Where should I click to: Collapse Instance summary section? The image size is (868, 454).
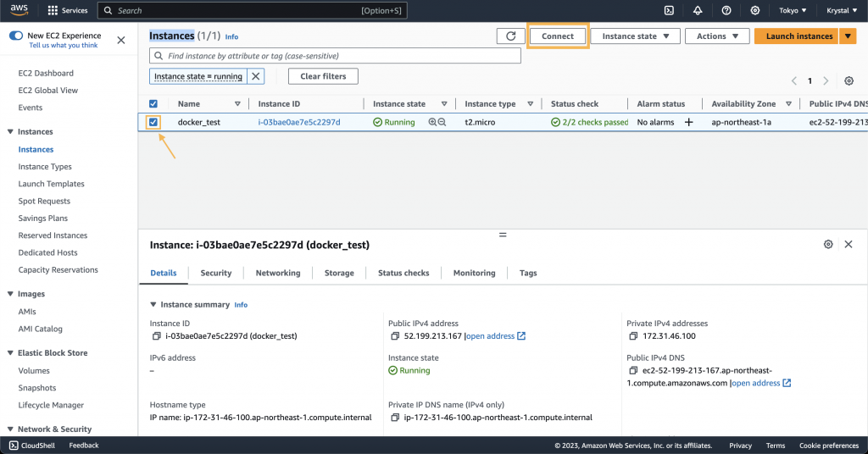coord(153,305)
